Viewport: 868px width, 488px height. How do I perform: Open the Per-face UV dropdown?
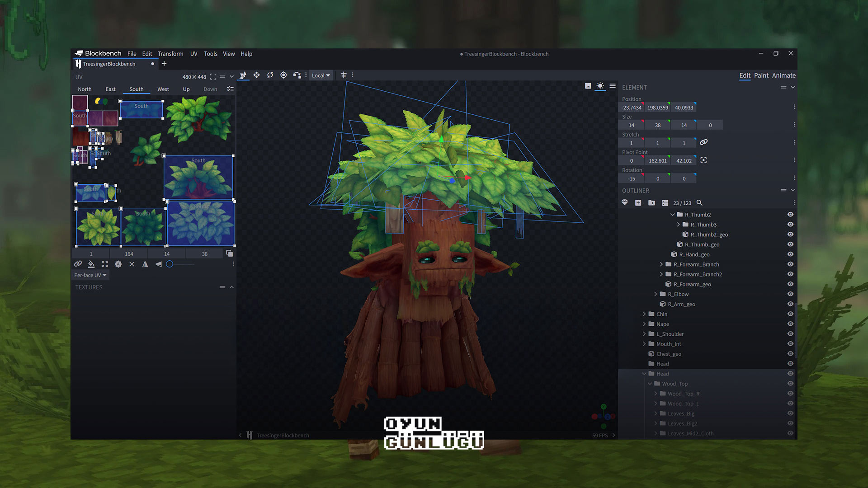click(x=90, y=275)
